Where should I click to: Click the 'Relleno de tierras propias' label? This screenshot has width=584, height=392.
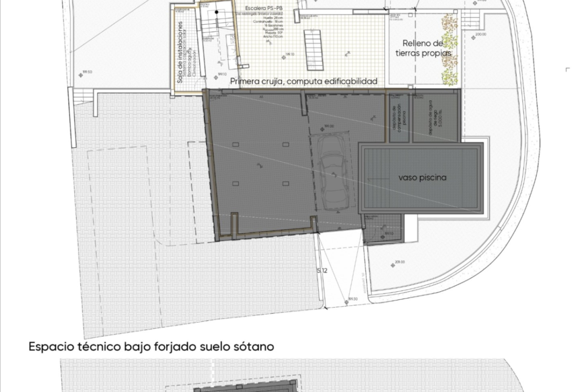(x=423, y=48)
